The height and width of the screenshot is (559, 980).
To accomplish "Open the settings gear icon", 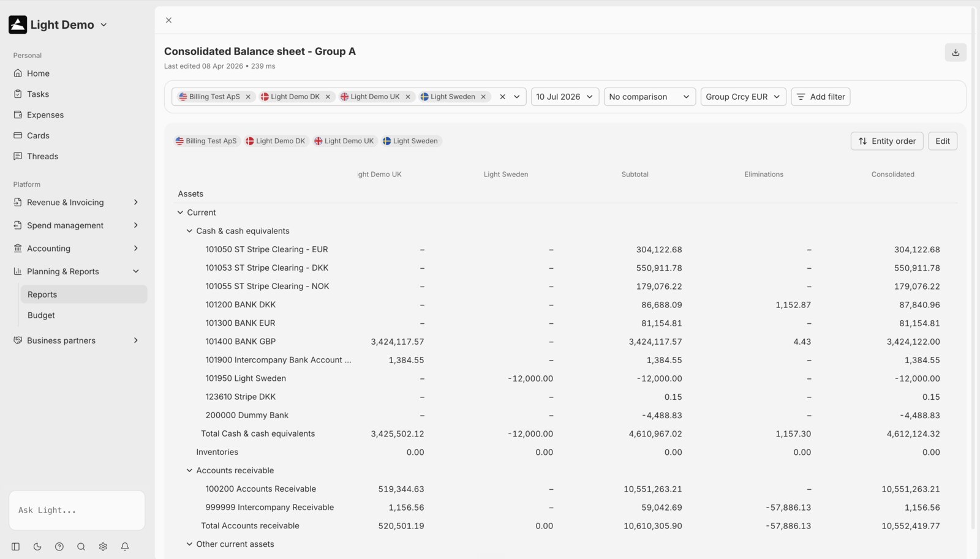I will (103, 547).
